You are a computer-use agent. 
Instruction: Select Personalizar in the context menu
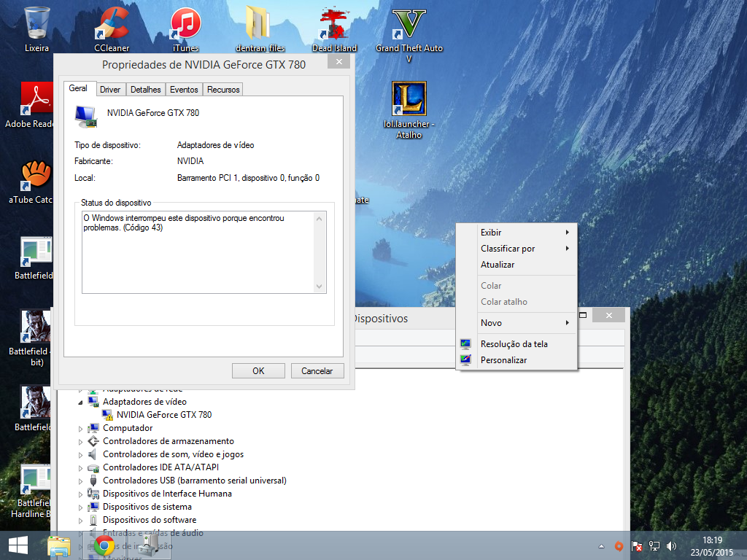point(516,360)
